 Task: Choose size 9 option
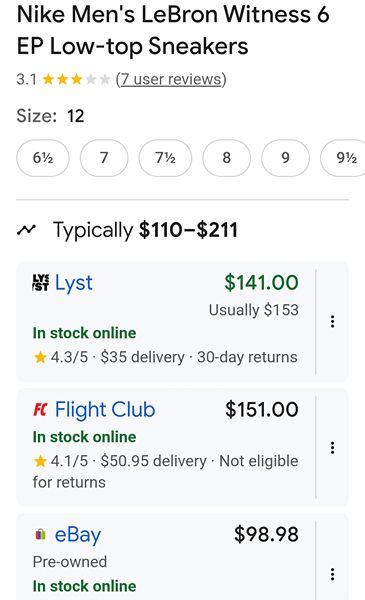coord(285,158)
